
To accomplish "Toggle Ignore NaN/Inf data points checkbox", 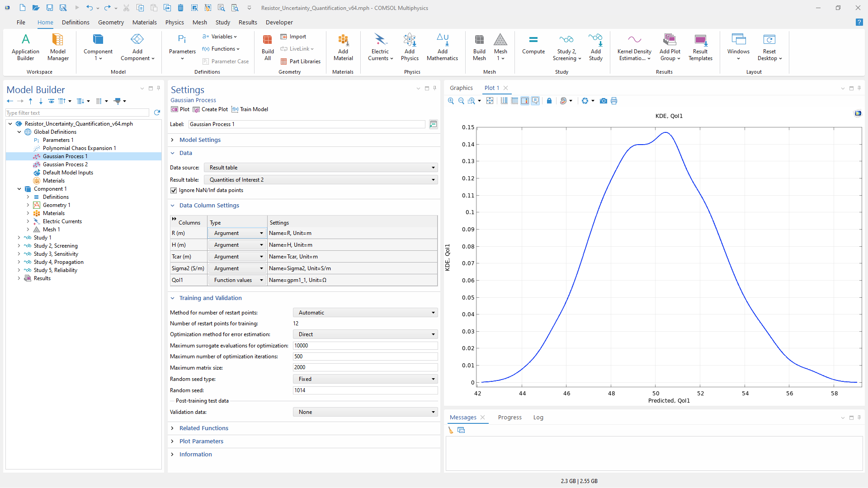I will coord(174,190).
